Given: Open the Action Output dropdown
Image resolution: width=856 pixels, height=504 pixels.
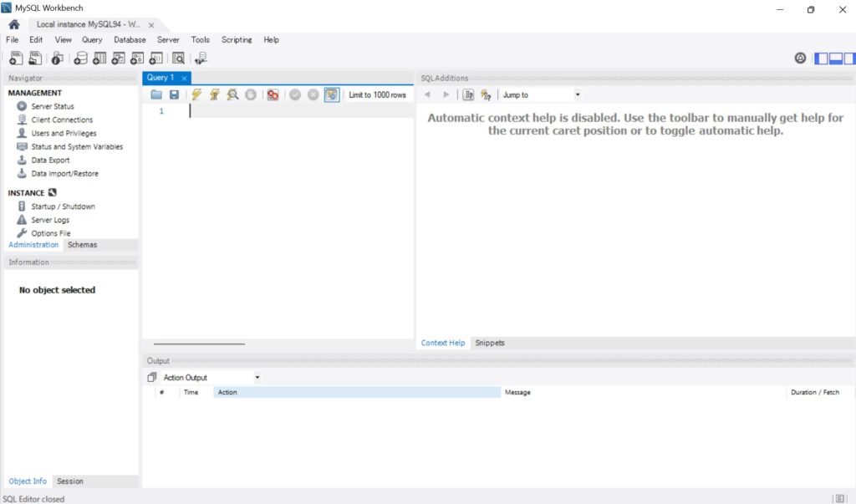Looking at the screenshot, I should (211, 377).
